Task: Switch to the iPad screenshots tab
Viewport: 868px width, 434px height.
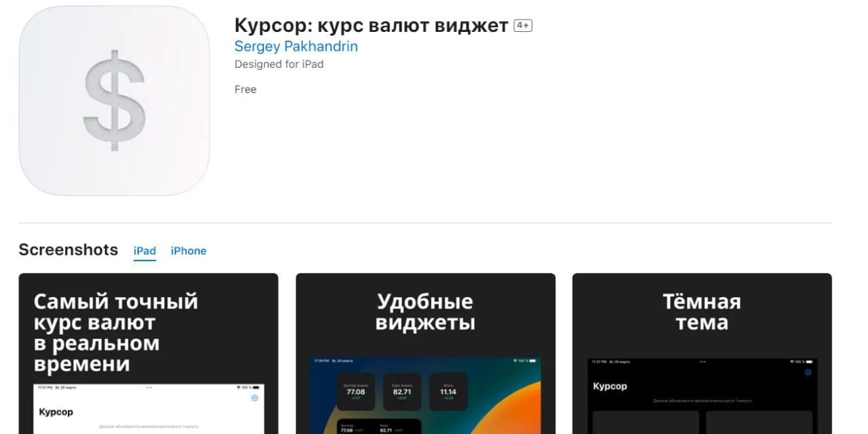Action: pyautogui.click(x=144, y=251)
